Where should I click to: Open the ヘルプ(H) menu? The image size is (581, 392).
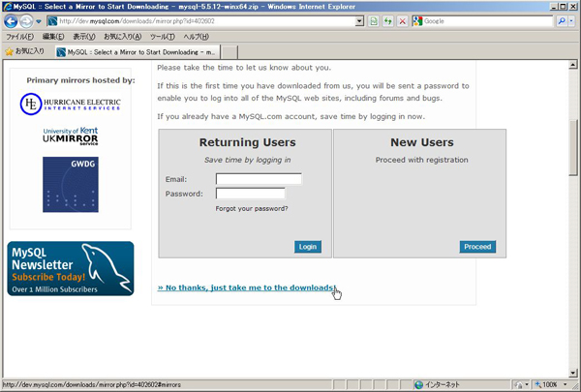coord(196,37)
